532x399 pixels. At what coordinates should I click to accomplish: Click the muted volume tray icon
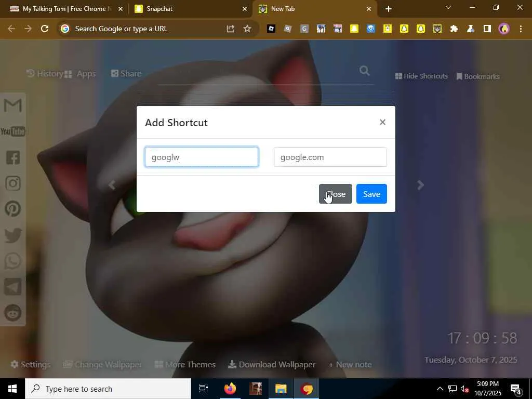(464, 389)
